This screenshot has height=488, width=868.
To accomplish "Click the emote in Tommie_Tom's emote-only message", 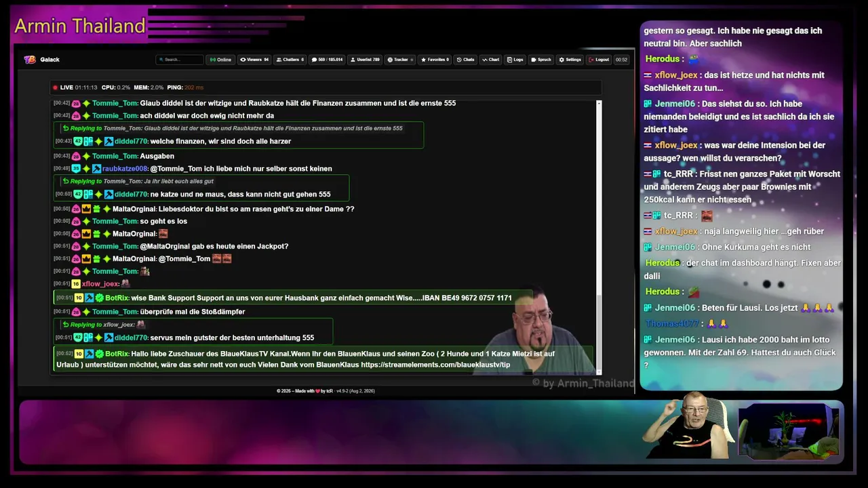I will [144, 271].
